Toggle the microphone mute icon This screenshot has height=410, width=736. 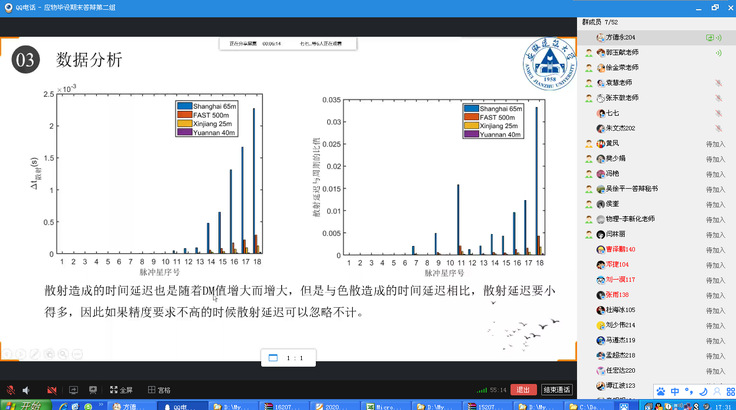coord(11,389)
